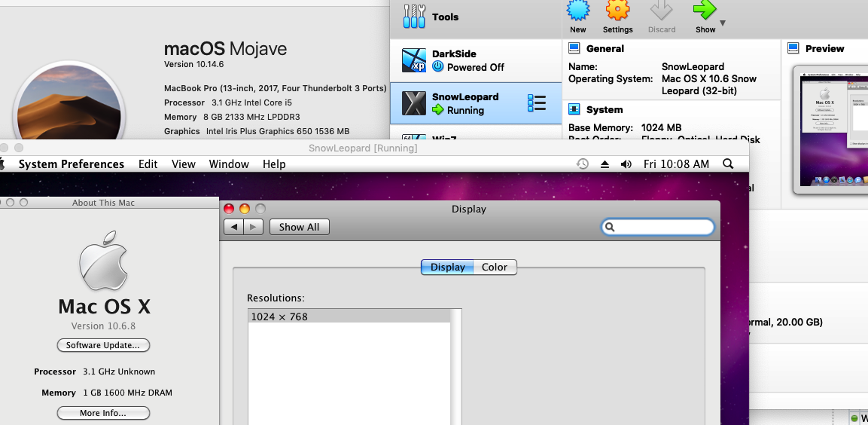Click the More Info button
Viewport: 868px width, 425px height.
tap(103, 413)
